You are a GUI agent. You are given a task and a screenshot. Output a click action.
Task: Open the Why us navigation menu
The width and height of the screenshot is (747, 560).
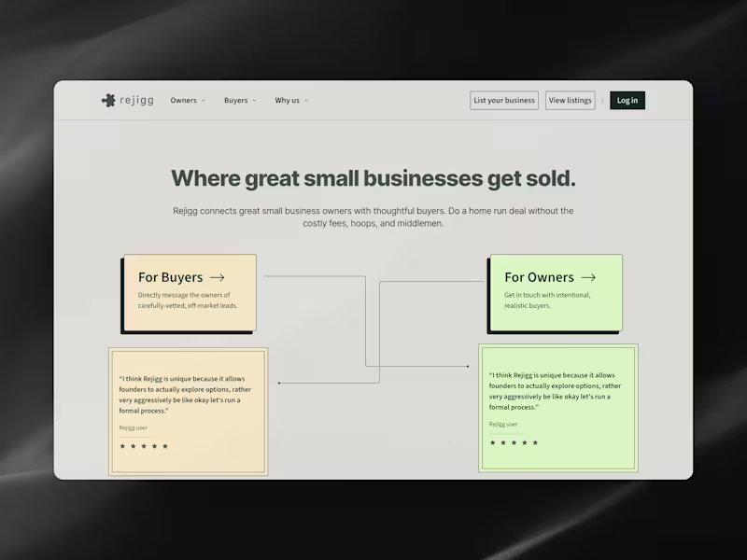click(x=288, y=101)
